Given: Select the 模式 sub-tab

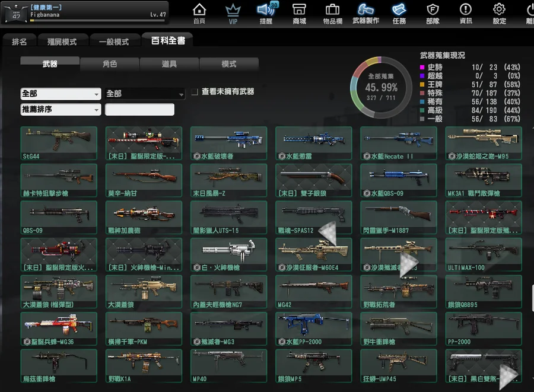Looking at the screenshot, I should [x=229, y=63].
